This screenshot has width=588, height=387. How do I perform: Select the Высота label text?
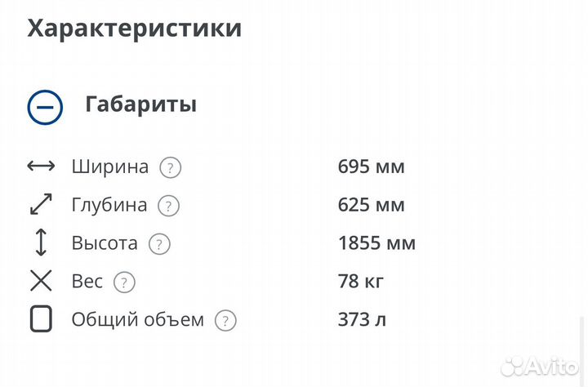click(x=105, y=243)
